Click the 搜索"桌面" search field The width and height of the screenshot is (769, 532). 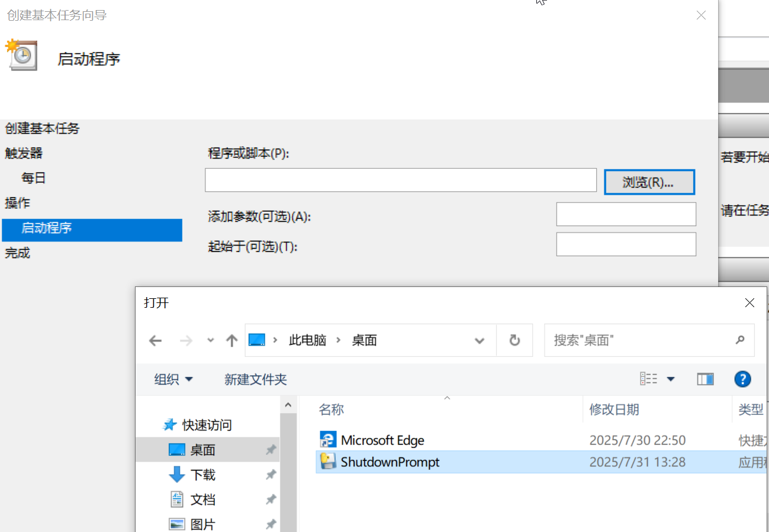click(x=649, y=340)
